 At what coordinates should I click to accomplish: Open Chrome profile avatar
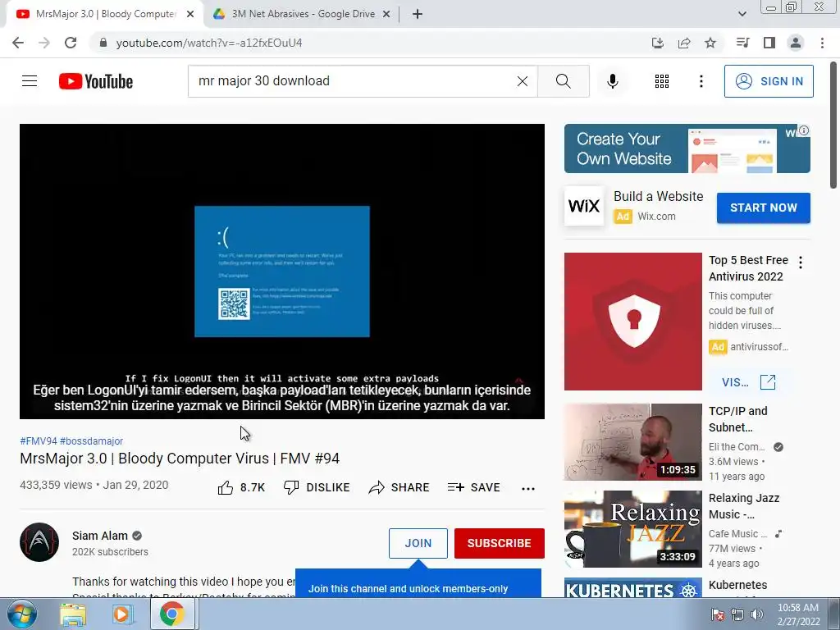[796, 43]
